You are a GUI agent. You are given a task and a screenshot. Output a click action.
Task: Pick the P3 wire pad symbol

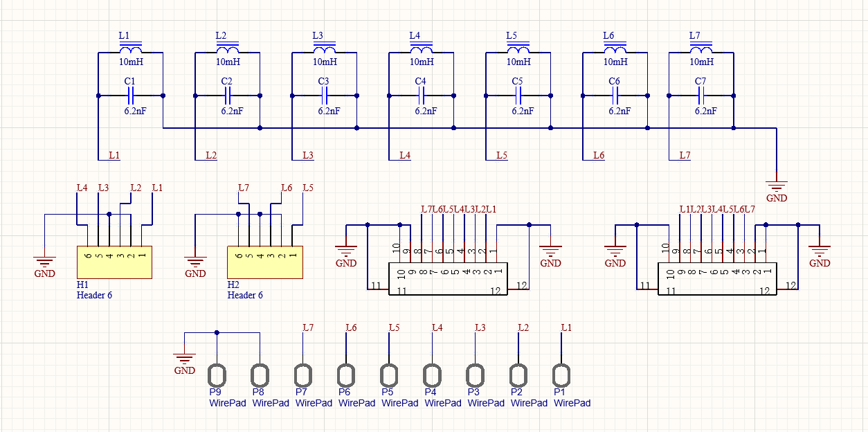pyautogui.click(x=476, y=376)
